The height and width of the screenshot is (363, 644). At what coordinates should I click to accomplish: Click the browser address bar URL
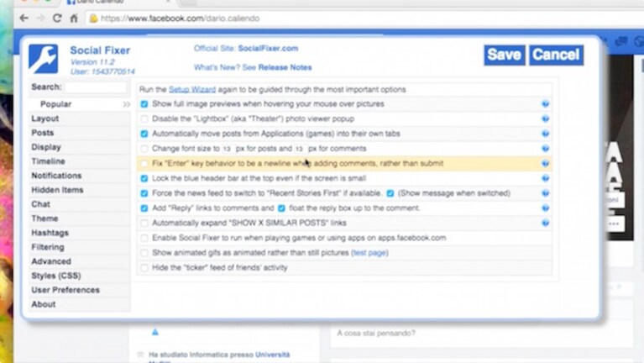coord(180,18)
